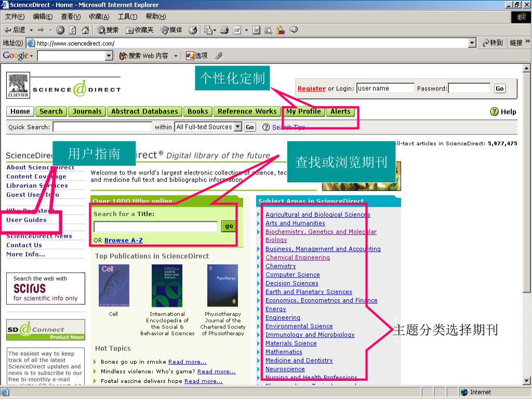532x399 pixels.
Task: Click the green go button for title search
Action: click(x=229, y=226)
